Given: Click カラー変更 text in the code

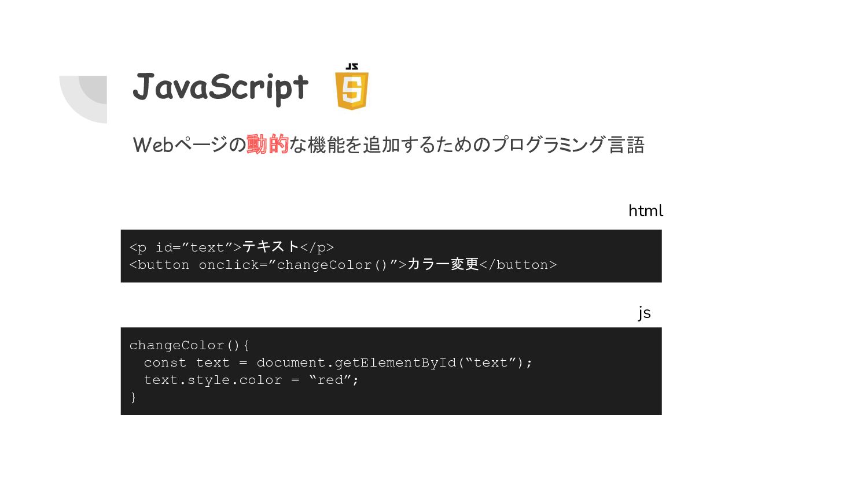Looking at the screenshot, I should (x=443, y=264).
